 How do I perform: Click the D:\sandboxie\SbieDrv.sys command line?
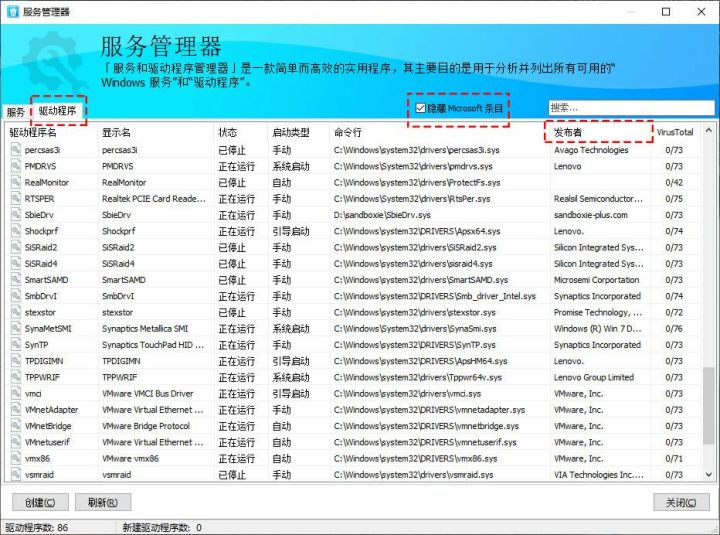382,214
